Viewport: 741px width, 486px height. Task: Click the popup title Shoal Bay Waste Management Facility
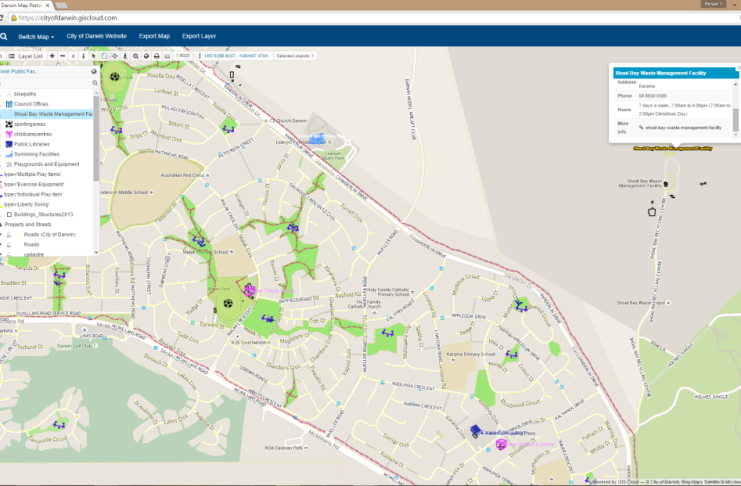click(661, 73)
